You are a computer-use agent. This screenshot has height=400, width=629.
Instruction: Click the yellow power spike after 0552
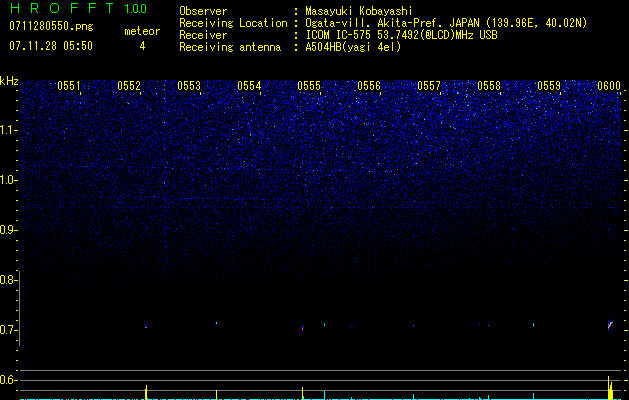tap(146, 392)
